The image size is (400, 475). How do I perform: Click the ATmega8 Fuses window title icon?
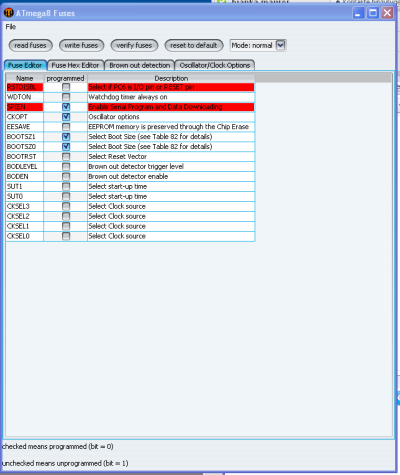[x=9, y=13]
